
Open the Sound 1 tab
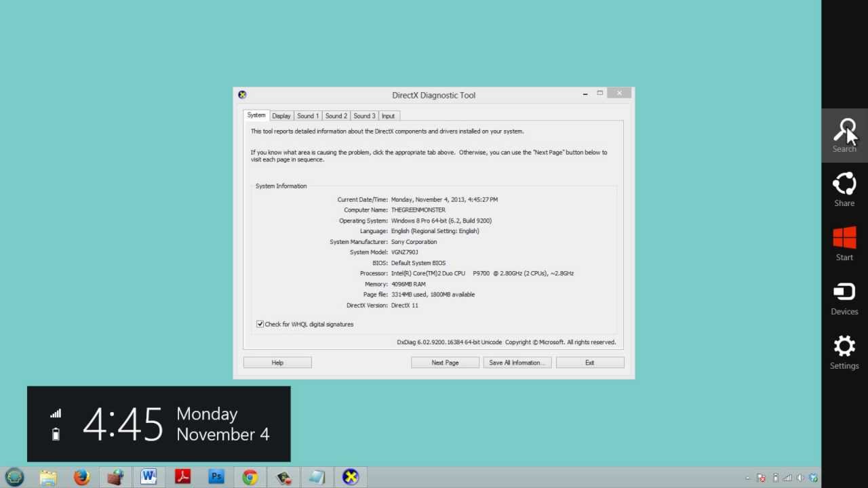[308, 116]
